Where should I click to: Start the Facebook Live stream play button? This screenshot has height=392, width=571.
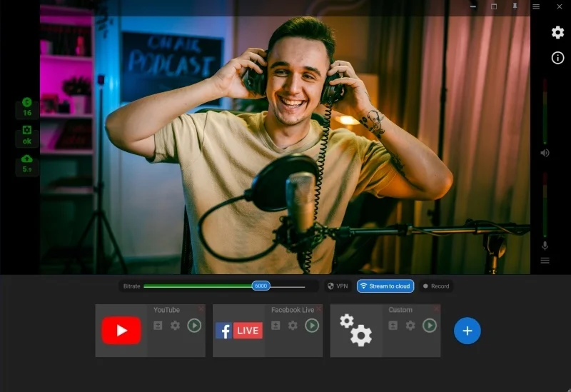point(312,326)
